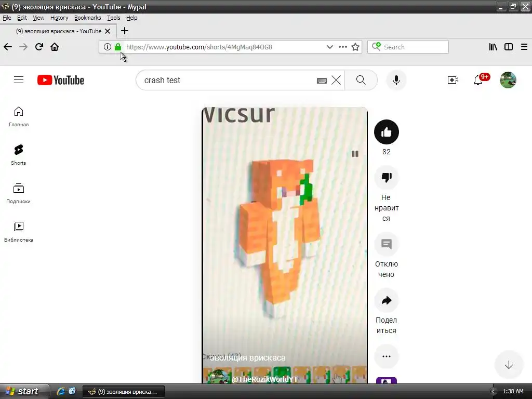Start voice search with the microphone

(396, 80)
